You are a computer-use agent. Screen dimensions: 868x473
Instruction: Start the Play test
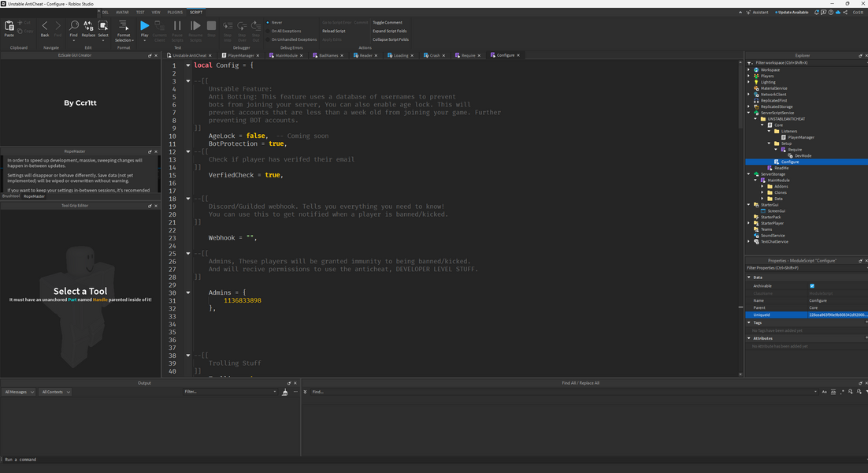tap(144, 25)
